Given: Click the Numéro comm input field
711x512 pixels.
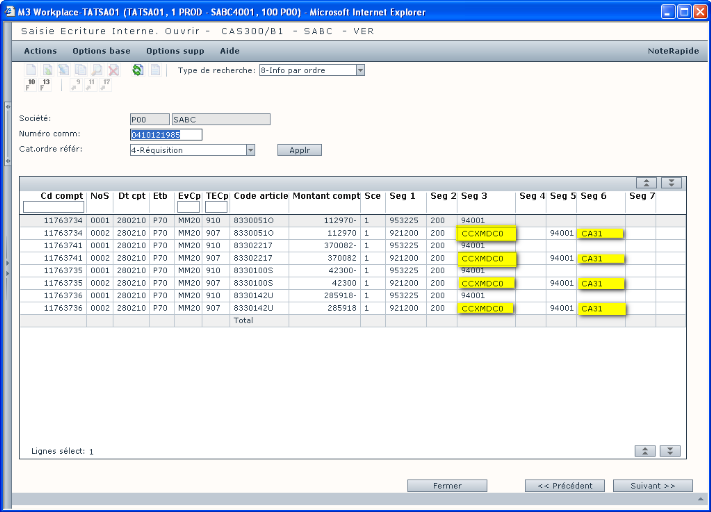Looking at the screenshot, I should point(166,134).
